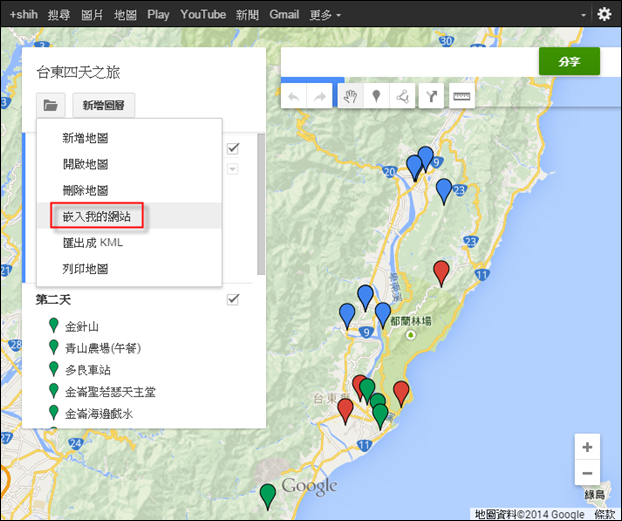Select the hand pan tool
This screenshot has height=521, width=622.
coord(351,96)
